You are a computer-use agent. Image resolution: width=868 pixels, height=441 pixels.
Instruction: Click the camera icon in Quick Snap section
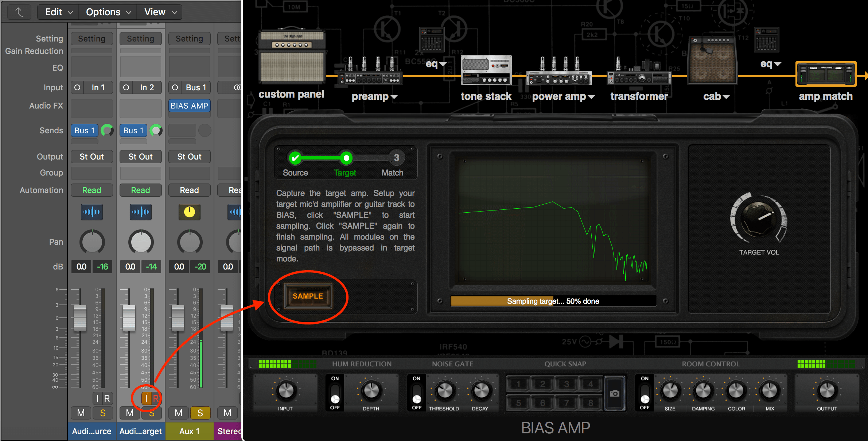click(x=615, y=393)
